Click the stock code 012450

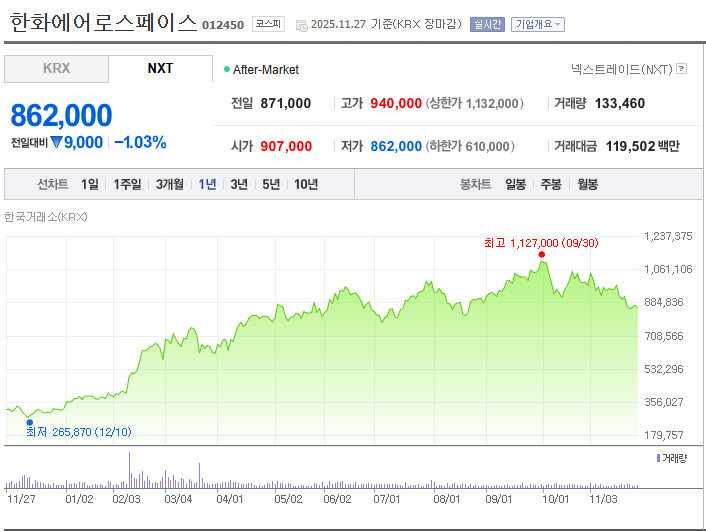[x=223, y=25]
